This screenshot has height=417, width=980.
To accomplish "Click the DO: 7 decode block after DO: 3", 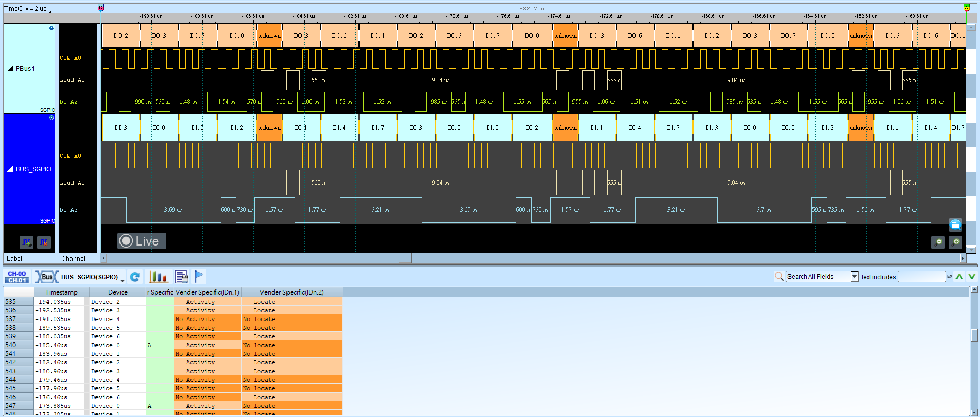I will click(x=197, y=36).
